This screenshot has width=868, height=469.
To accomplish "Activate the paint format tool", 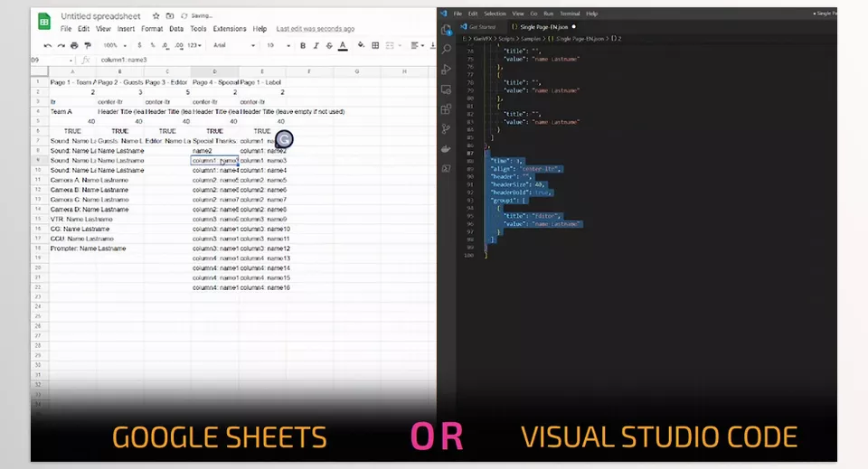I will point(88,45).
